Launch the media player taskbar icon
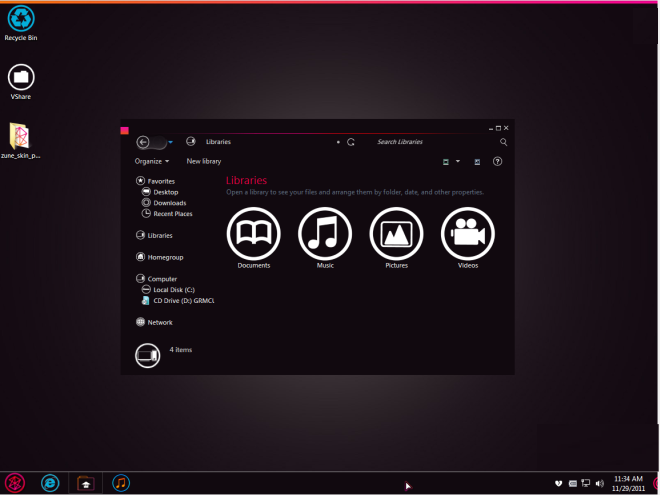Viewport: 660px width, 495px height. point(121,483)
